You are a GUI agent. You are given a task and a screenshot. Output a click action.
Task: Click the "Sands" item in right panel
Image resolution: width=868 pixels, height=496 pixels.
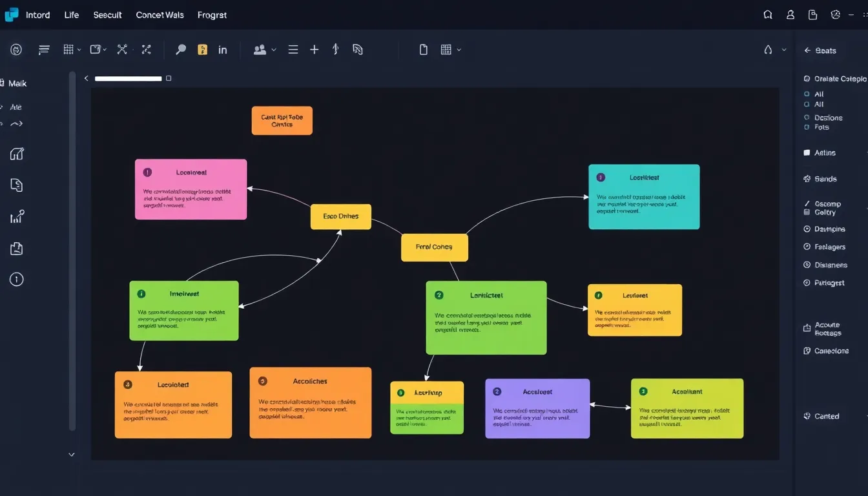click(825, 179)
